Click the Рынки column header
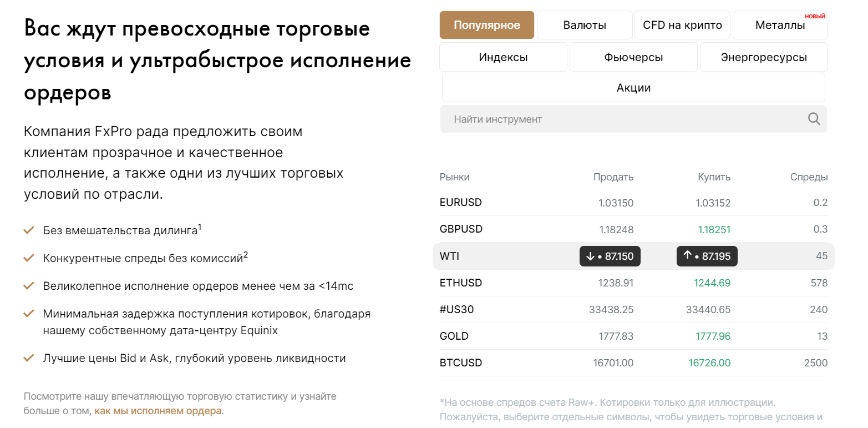Viewport: 868px width, 428px height. coord(455,177)
